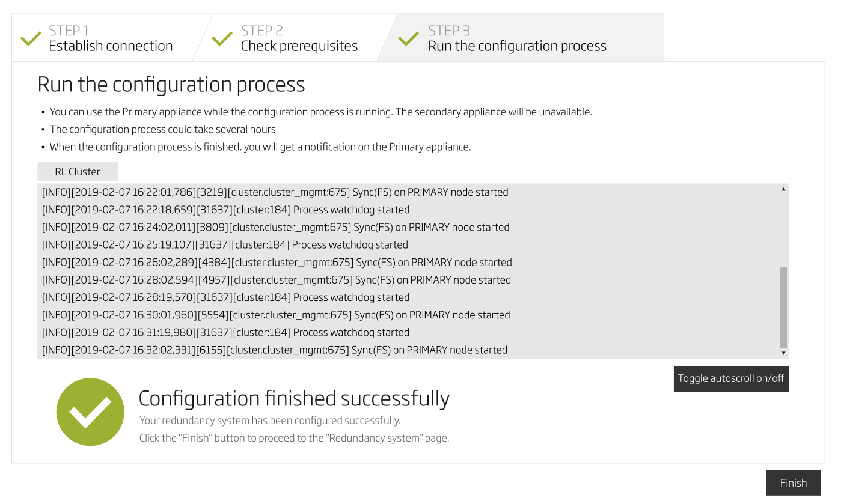
Task: Click the large green success checkmark icon
Action: click(90, 411)
